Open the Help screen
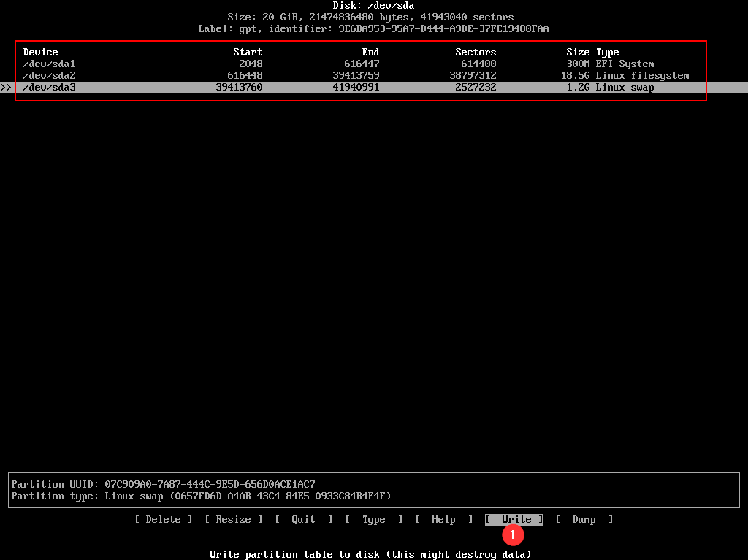The image size is (748, 560). 443,519
